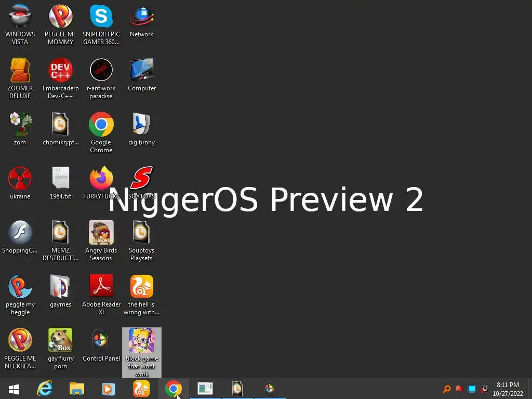This screenshot has height=399, width=532.
Task: Launch UC Browser from the taskbar
Action: [x=141, y=389]
